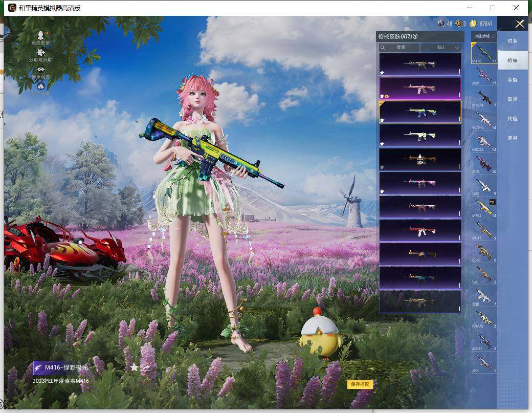The image size is (532, 413).
Task: Click the 2023PEL年度赛事M416 description text
Action: pyautogui.click(x=61, y=381)
